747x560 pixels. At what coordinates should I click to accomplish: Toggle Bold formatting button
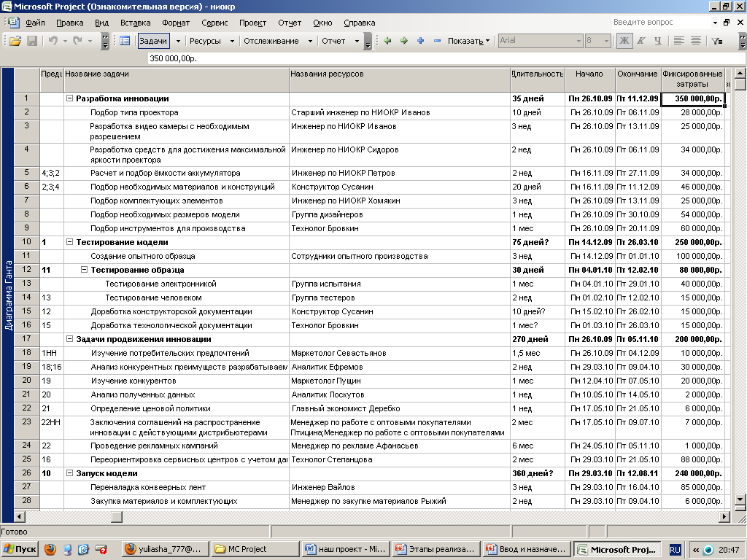(624, 41)
